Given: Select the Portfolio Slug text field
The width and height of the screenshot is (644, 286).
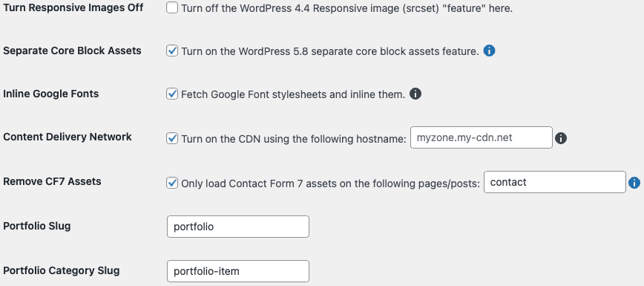Looking at the screenshot, I should pyautogui.click(x=238, y=227).
